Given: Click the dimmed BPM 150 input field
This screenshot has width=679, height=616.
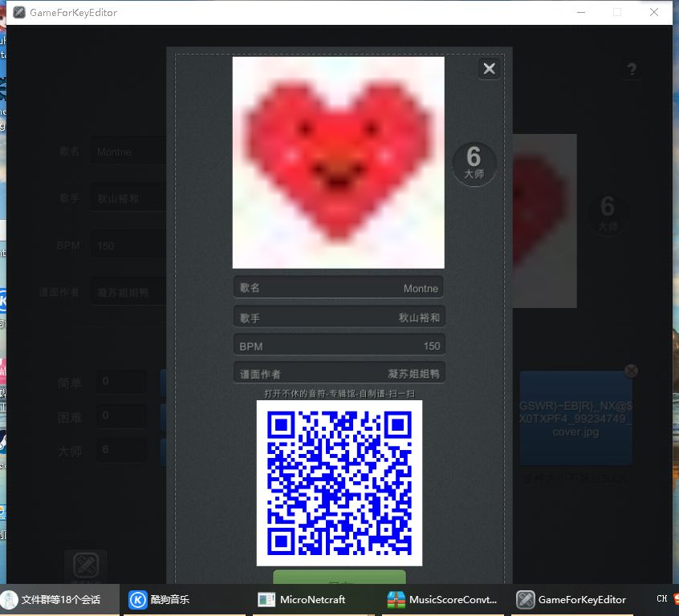Looking at the screenshot, I should click(x=128, y=245).
